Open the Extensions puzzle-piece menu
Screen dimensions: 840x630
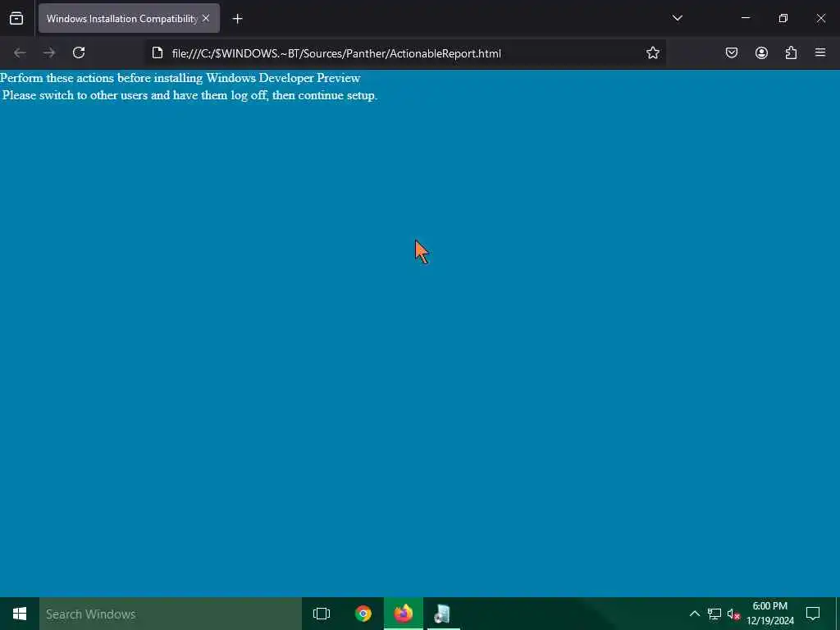point(791,52)
